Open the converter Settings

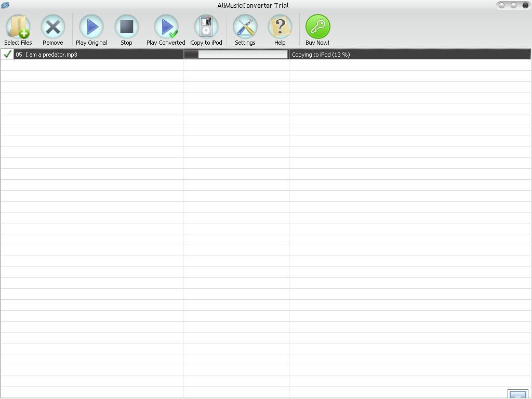[x=245, y=25]
